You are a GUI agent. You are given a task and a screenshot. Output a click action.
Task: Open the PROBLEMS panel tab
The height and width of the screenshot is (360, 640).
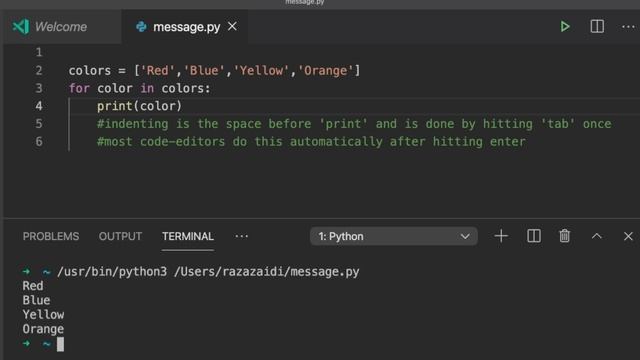[51, 236]
